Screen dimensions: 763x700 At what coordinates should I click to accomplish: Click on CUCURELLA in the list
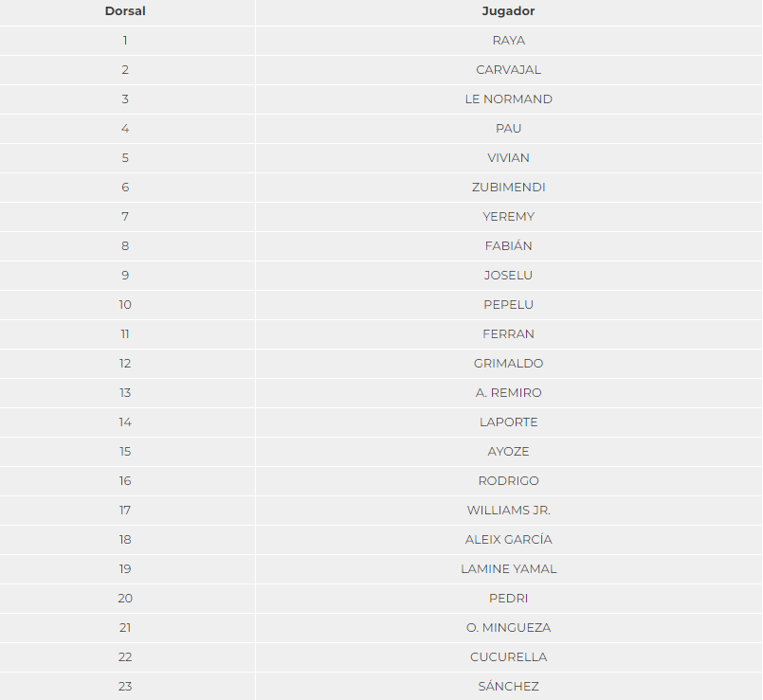click(508, 657)
